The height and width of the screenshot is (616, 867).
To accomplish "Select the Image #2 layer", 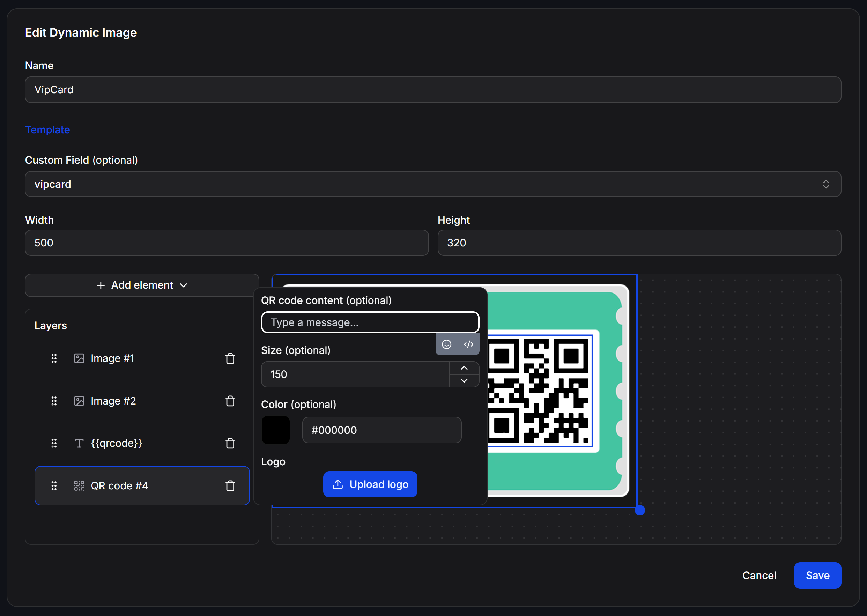I will pos(142,401).
